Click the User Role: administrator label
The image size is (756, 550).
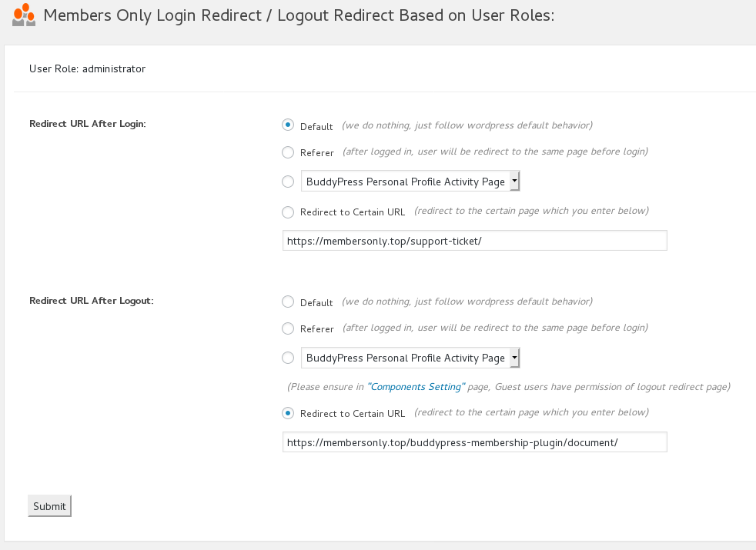tap(86, 68)
